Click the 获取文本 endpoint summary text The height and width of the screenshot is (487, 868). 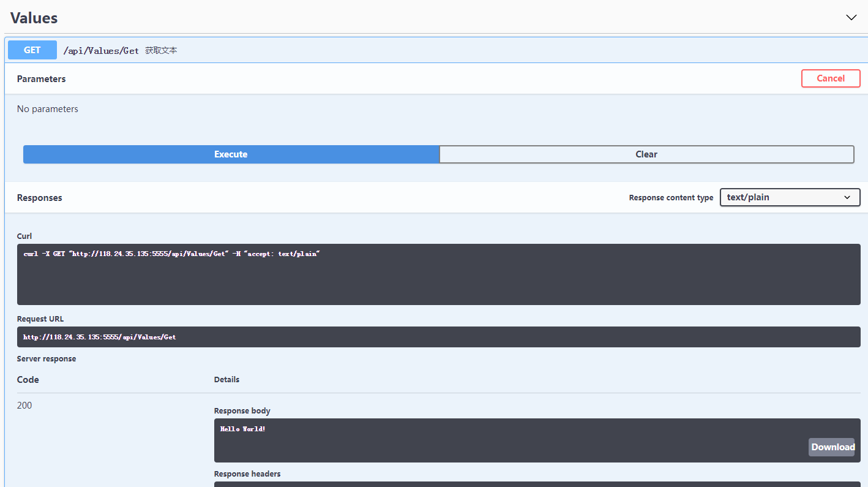(x=161, y=51)
